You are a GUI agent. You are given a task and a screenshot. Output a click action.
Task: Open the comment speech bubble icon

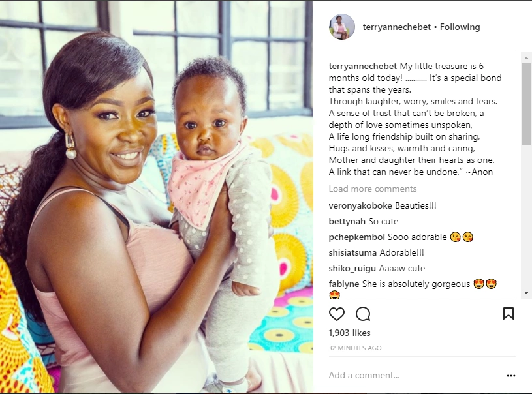click(363, 314)
